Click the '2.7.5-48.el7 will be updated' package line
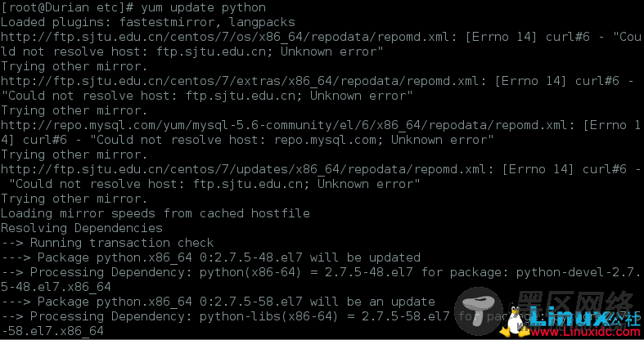Image resolution: width=644 pixels, height=340 pixels. point(210,258)
